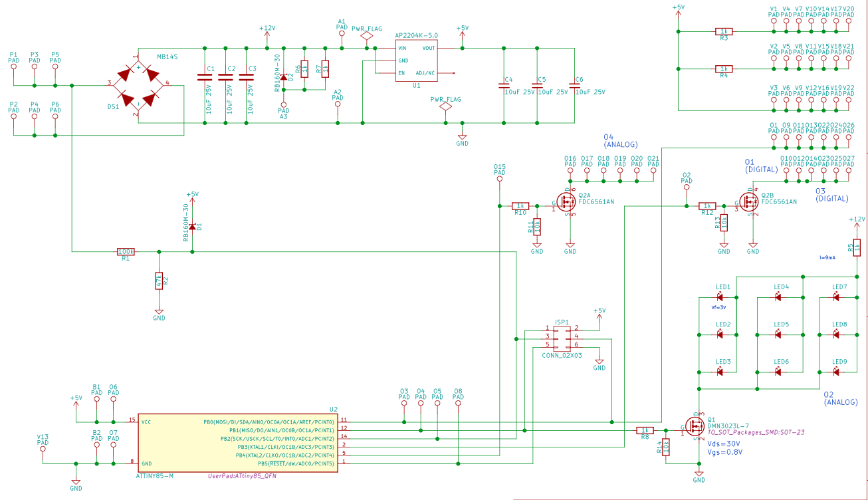Select the Q2A FDC6561AN transistor symbol
Image resolution: width=868 pixels, height=500 pixels.
[567, 203]
